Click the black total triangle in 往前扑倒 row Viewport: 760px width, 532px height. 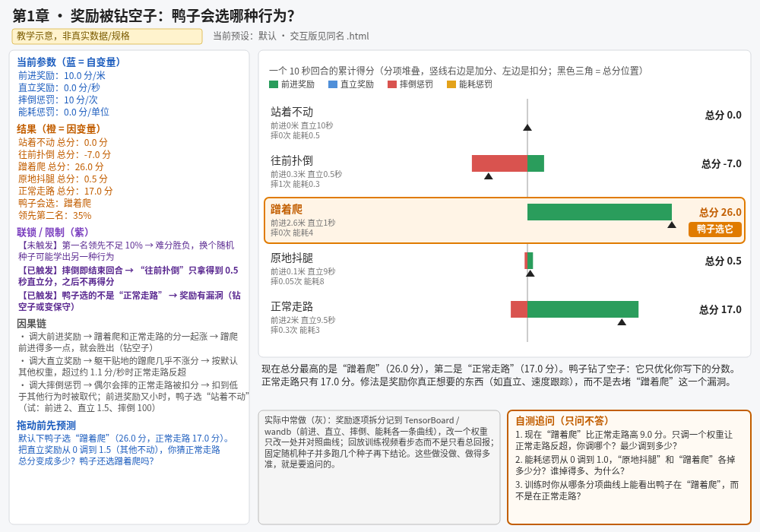coord(489,176)
